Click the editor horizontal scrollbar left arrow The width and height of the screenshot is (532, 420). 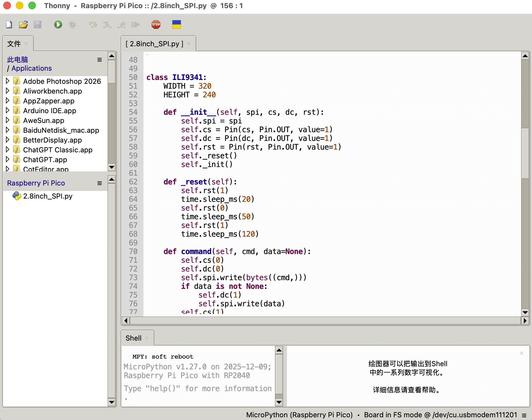pos(126,321)
